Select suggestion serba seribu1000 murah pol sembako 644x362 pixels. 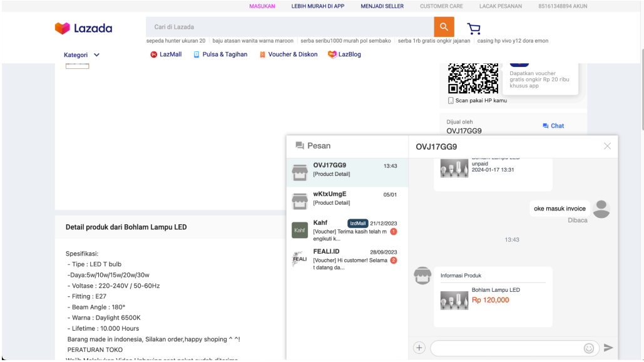346,41
